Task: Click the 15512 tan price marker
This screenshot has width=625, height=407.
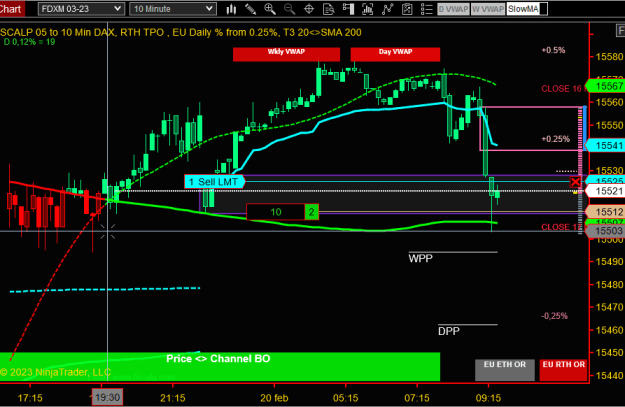Action: point(606,212)
